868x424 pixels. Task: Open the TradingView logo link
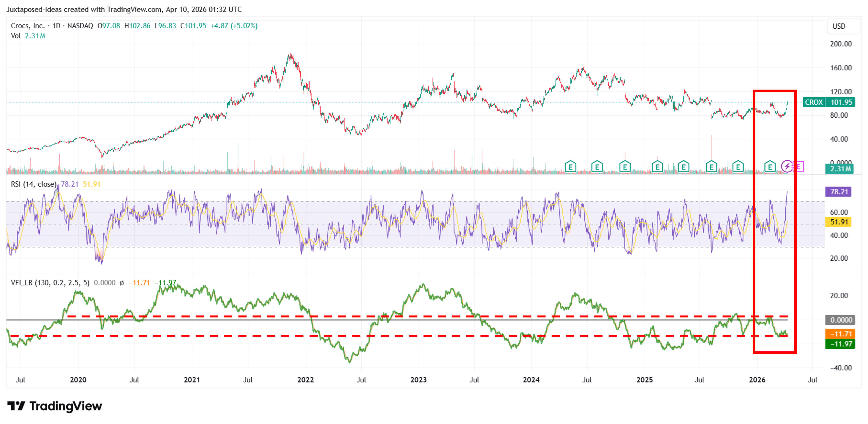pos(55,406)
